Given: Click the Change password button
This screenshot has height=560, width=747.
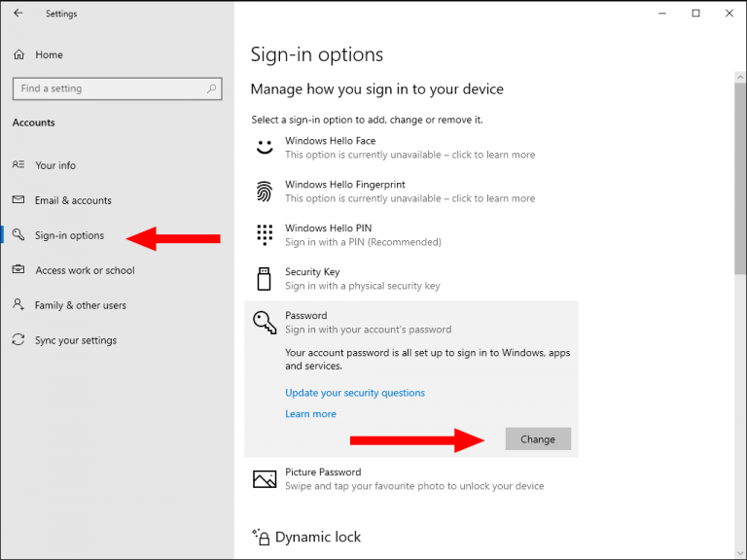Looking at the screenshot, I should [538, 439].
